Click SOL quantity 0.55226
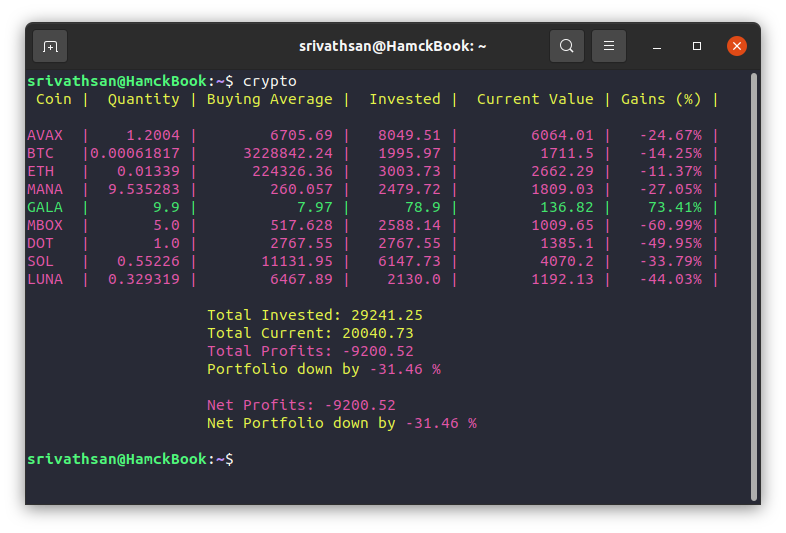The width and height of the screenshot is (786, 533). click(148, 262)
